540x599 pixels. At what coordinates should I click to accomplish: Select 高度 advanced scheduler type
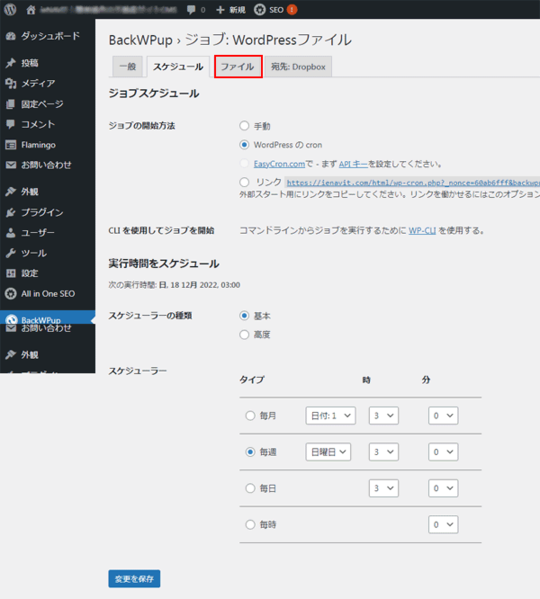click(244, 335)
